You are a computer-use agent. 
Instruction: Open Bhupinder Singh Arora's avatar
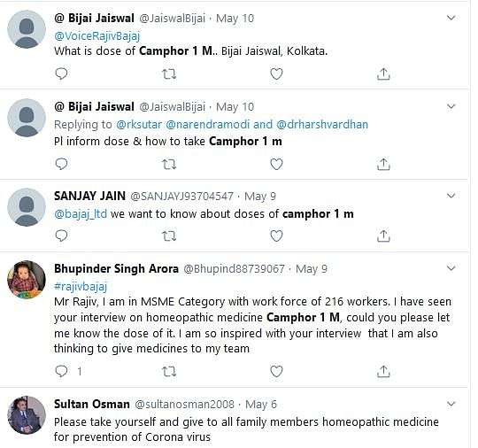pyautogui.click(x=27, y=280)
